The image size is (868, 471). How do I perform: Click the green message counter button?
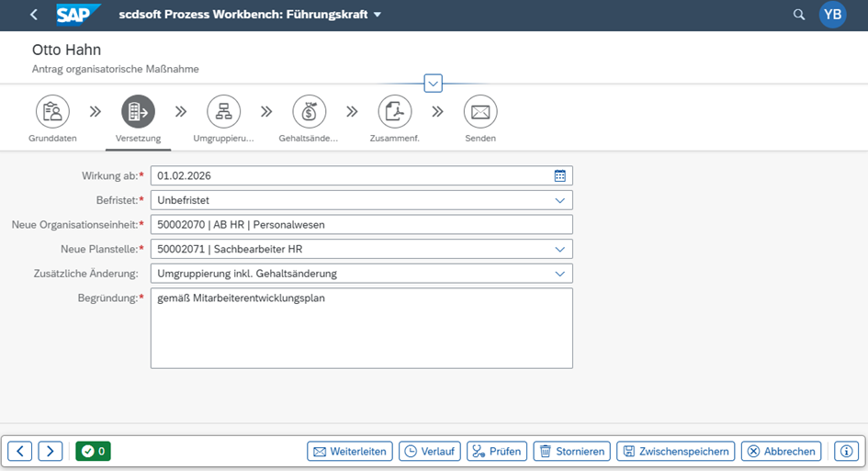coord(93,451)
